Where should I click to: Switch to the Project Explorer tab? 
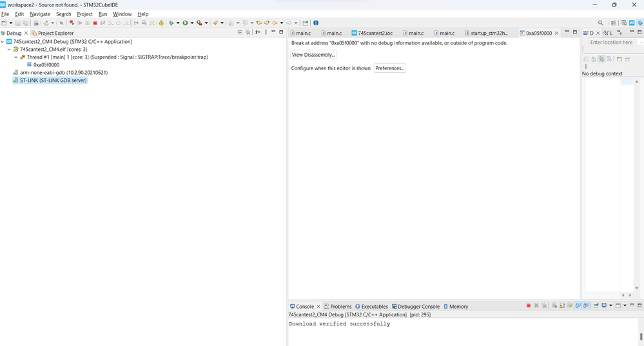[x=53, y=33]
